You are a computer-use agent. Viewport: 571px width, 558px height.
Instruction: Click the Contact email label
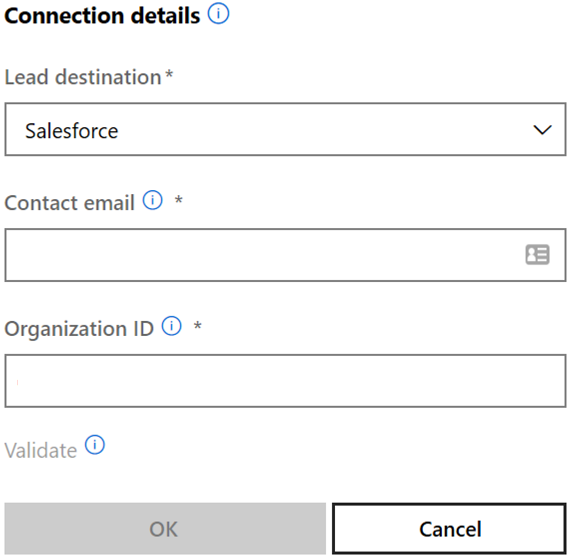(70, 203)
